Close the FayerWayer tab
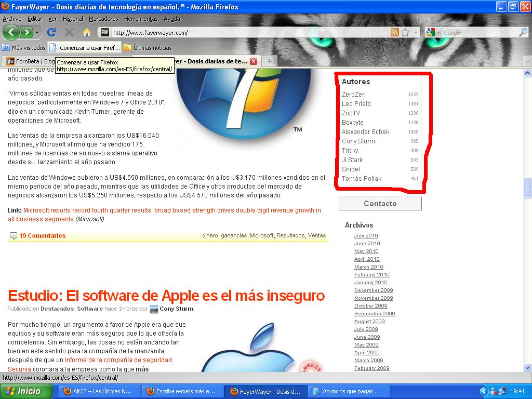The width and height of the screenshot is (532, 399). click(254, 61)
